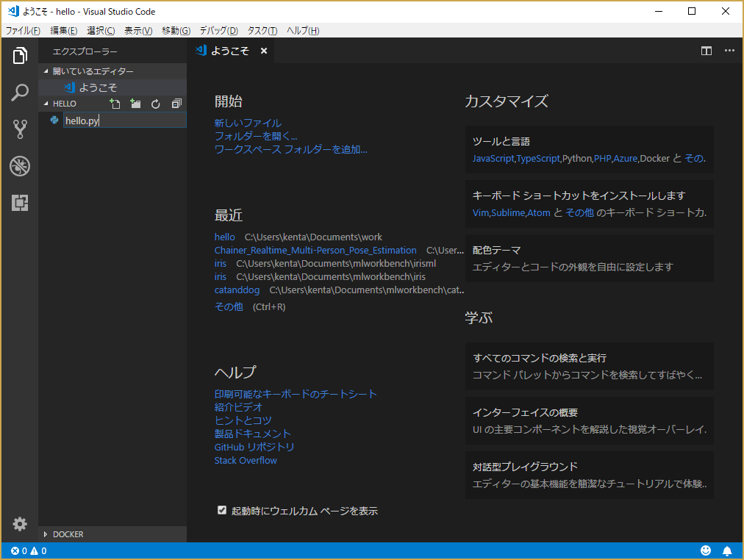Open the Search view icon

[19, 93]
